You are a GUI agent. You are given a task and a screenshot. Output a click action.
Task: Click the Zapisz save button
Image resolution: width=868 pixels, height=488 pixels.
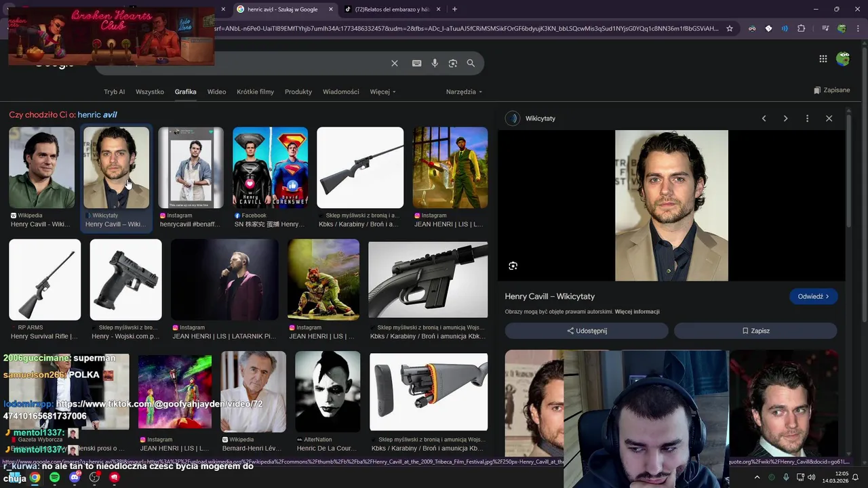coord(755,331)
